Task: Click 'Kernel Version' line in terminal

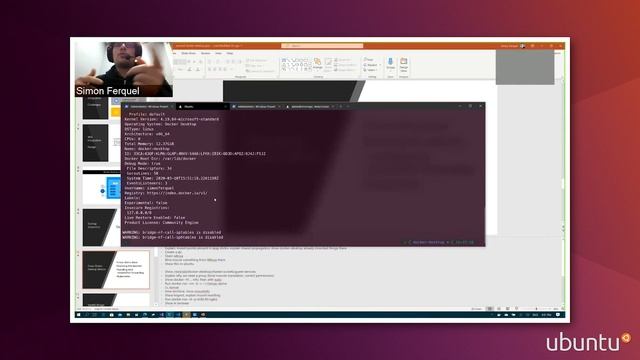Action: (x=172, y=119)
